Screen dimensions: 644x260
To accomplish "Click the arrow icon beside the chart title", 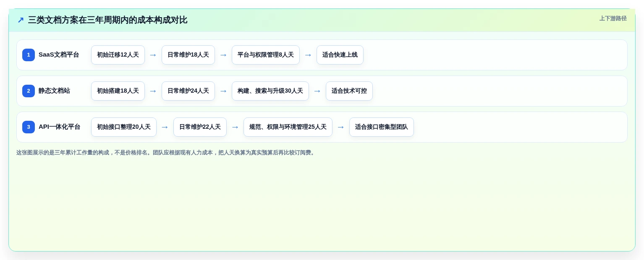I will tap(21, 20).
